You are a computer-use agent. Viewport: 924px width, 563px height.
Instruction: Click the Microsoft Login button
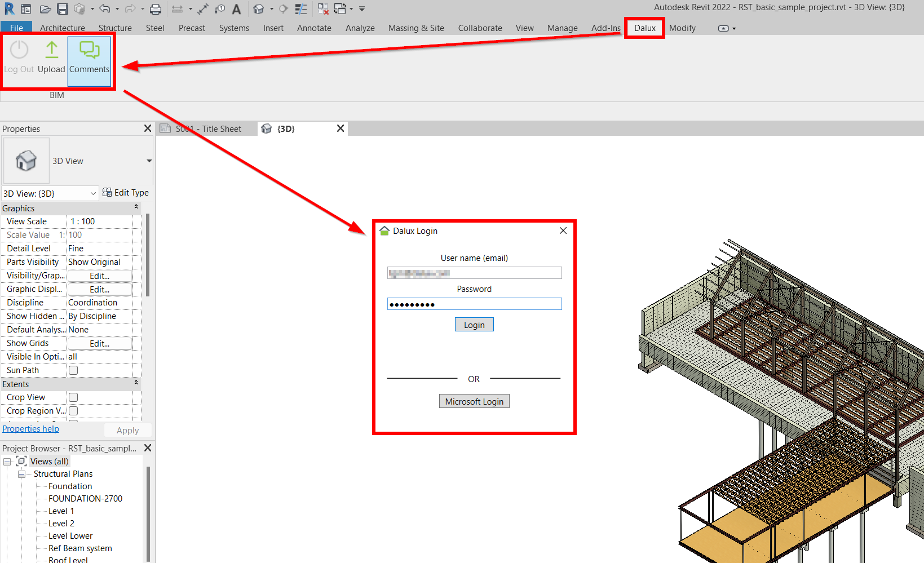pyautogui.click(x=474, y=401)
